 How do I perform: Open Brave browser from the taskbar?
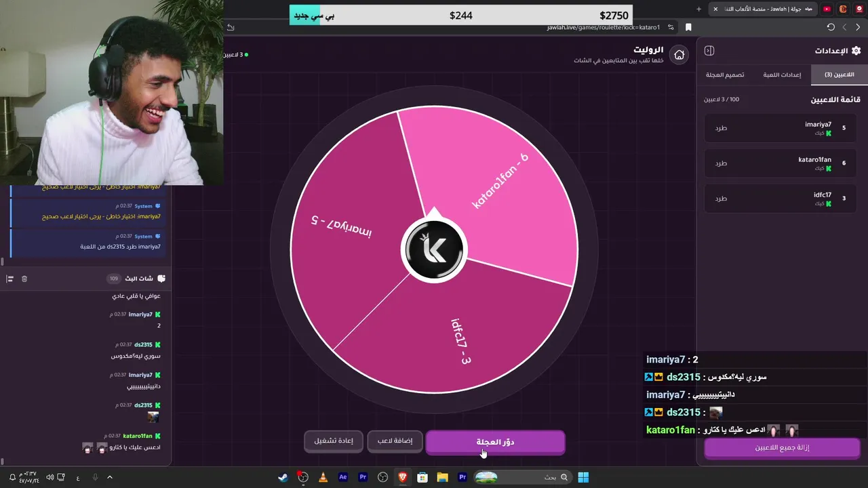pyautogui.click(x=403, y=477)
